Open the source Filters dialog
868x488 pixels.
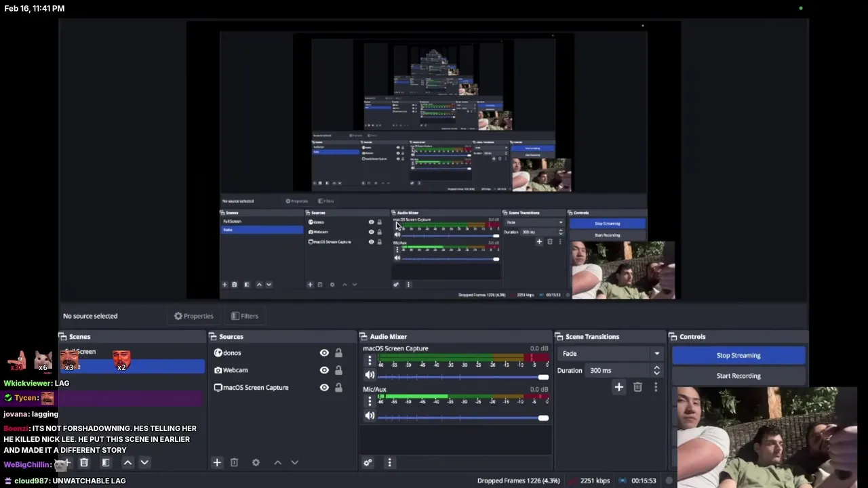coord(244,316)
